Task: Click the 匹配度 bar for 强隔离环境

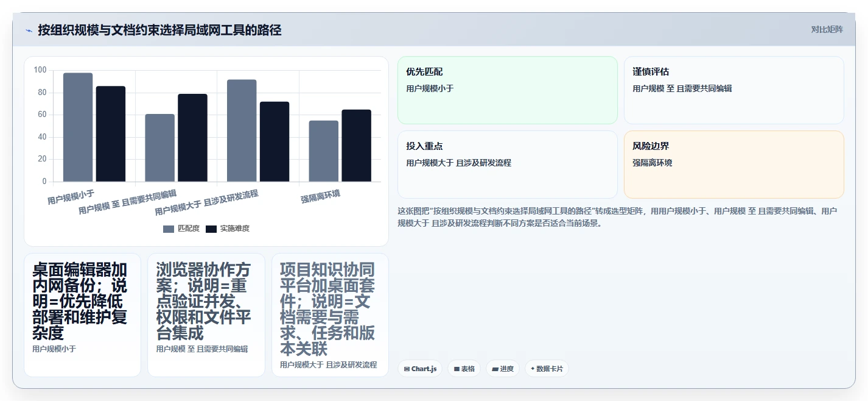Action: click(x=324, y=151)
